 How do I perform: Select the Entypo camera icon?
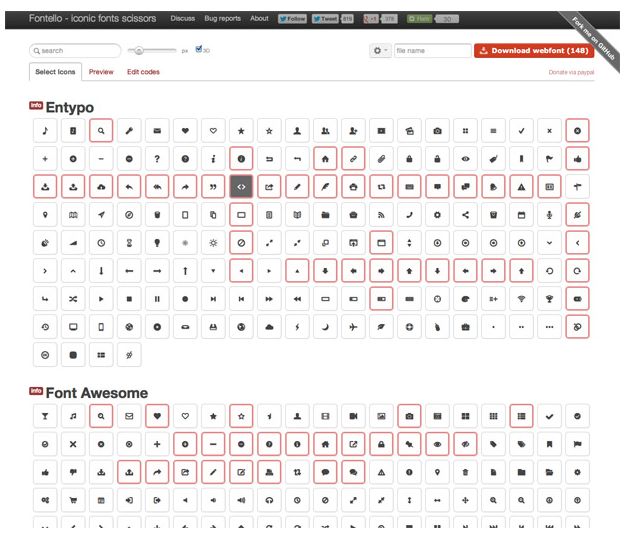point(437,131)
